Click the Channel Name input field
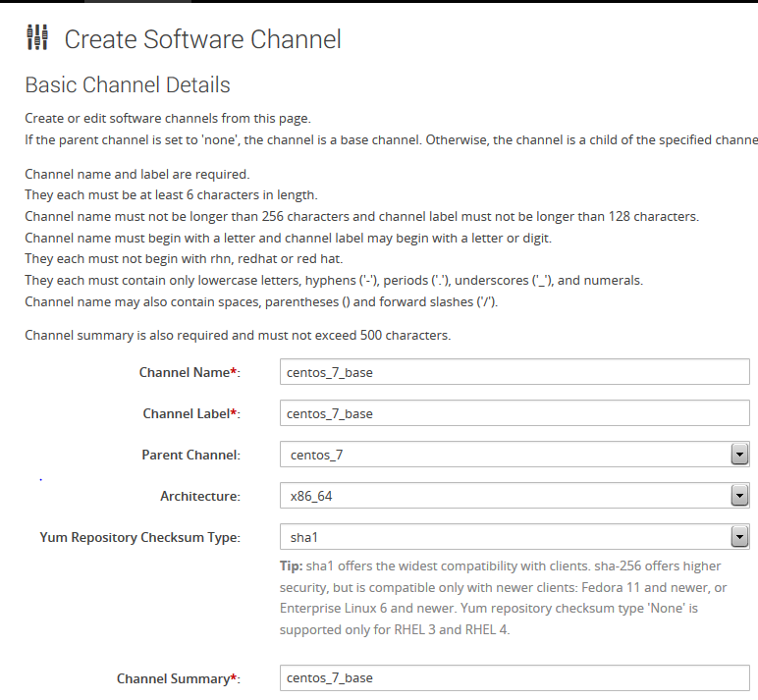Image resolution: width=758 pixels, height=700 pixels. click(514, 372)
